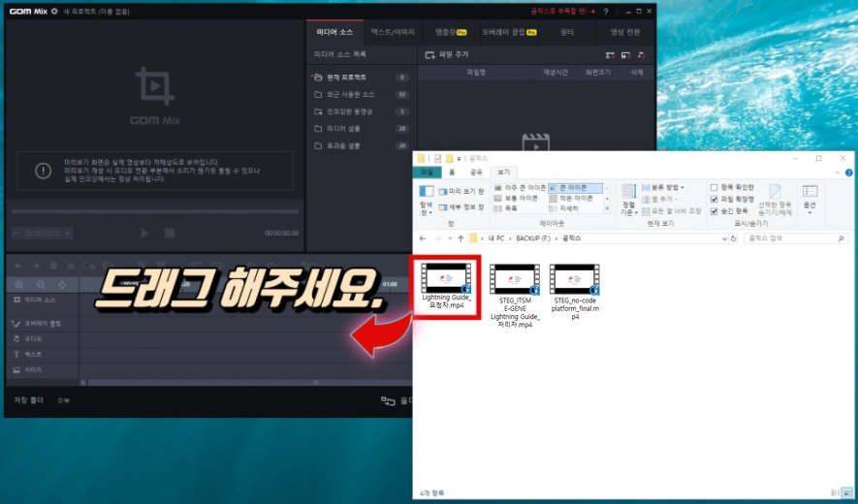Click the GOM Mix settings gear icon
Viewport: 858px width, 504px height.
(54, 11)
